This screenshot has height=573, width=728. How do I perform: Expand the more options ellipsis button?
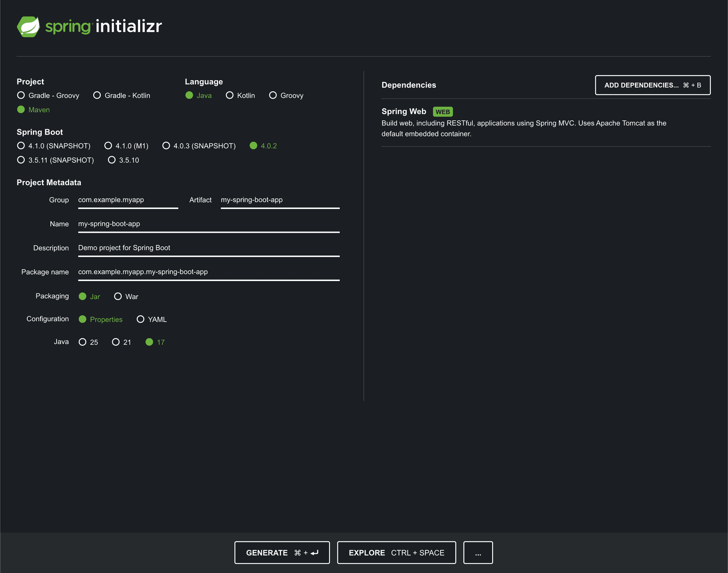(x=478, y=553)
